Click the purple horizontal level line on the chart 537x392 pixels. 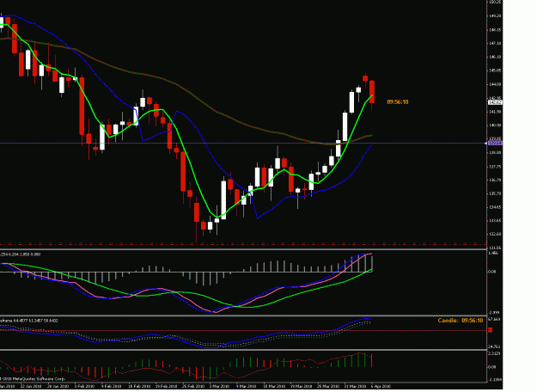pyautogui.click(x=243, y=144)
